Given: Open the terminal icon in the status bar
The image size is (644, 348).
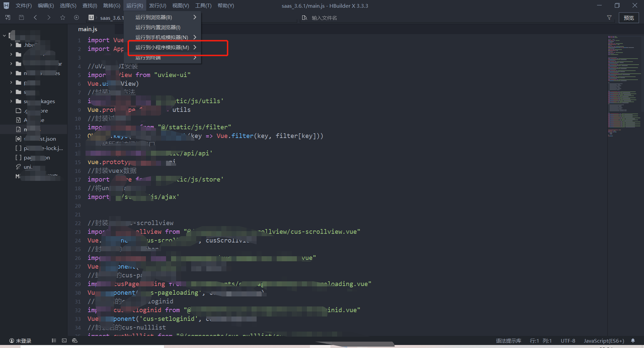Looking at the screenshot, I should pos(64,341).
